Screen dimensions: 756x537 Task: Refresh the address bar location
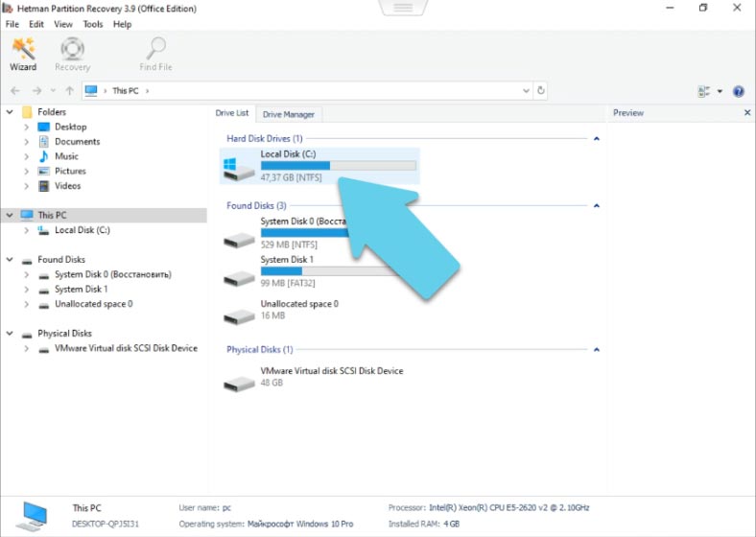click(540, 90)
